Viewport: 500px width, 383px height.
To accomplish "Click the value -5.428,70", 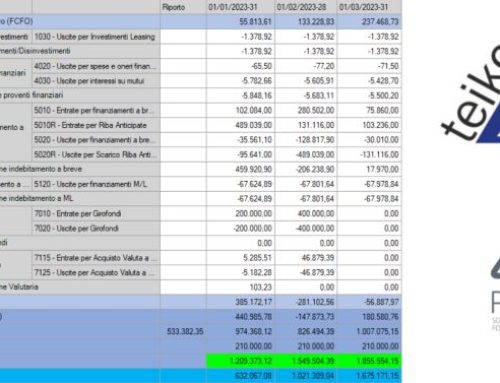I will click(383, 81).
